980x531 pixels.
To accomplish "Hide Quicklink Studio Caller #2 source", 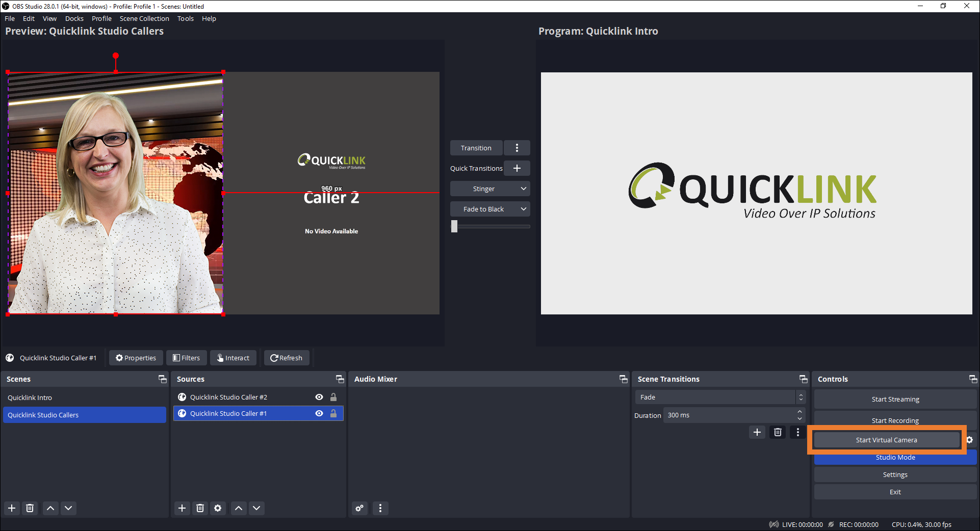I will pos(319,397).
